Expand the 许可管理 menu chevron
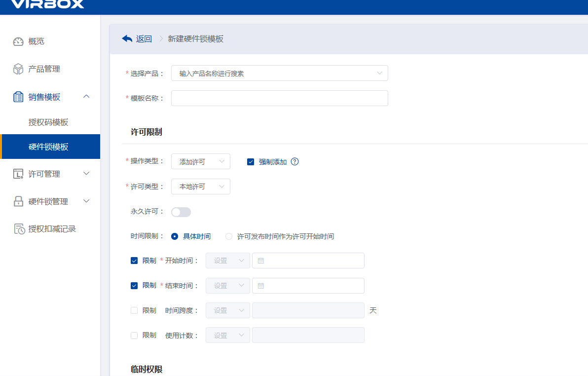The image size is (588, 376). coord(86,173)
